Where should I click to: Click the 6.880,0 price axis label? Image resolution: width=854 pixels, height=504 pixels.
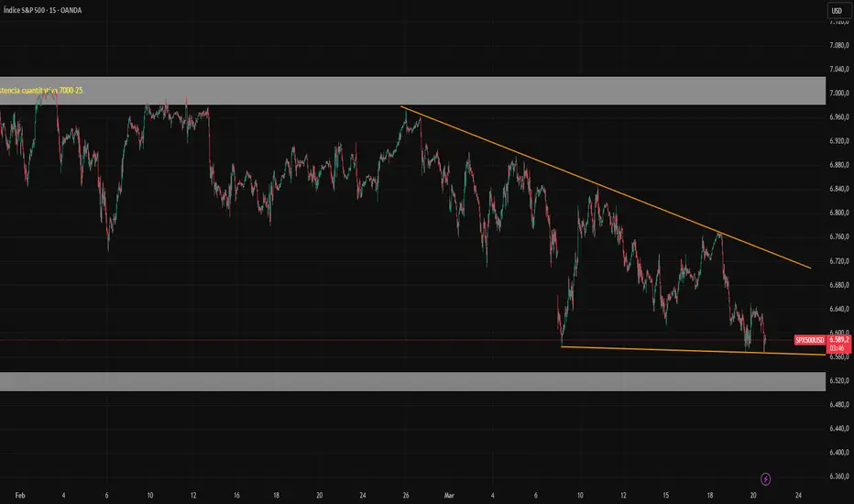click(x=838, y=165)
